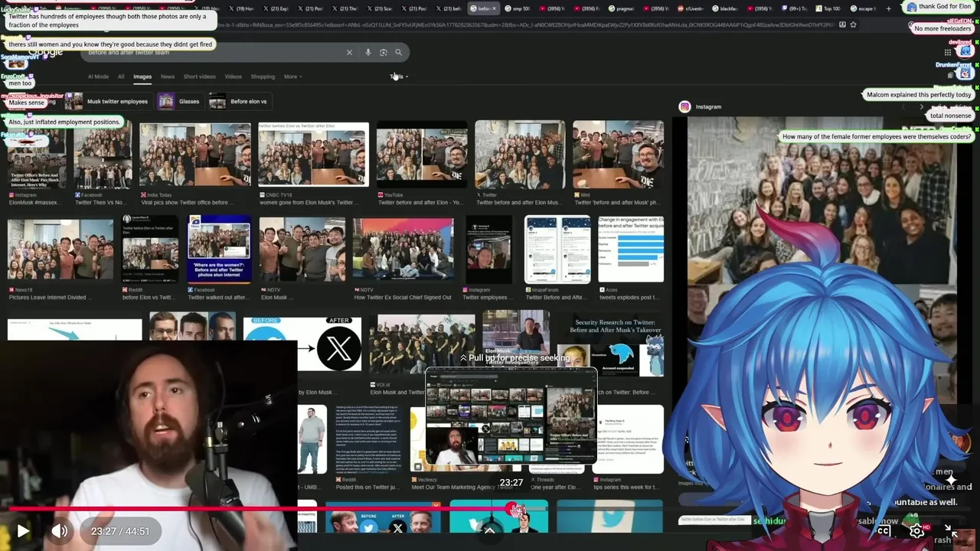
Task: Open the Tools dropdown
Action: click(x=399, y=77)
